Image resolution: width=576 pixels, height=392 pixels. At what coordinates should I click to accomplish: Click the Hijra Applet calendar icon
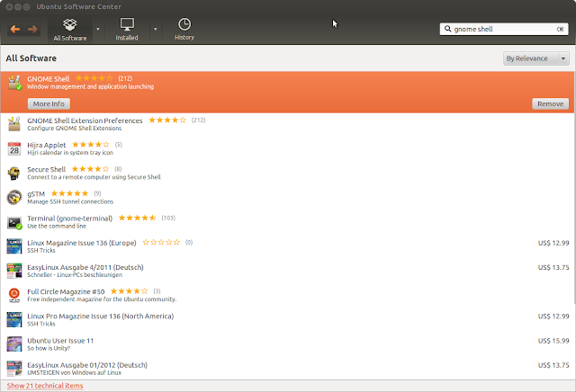pyautogui.click(x=14, y=148)
